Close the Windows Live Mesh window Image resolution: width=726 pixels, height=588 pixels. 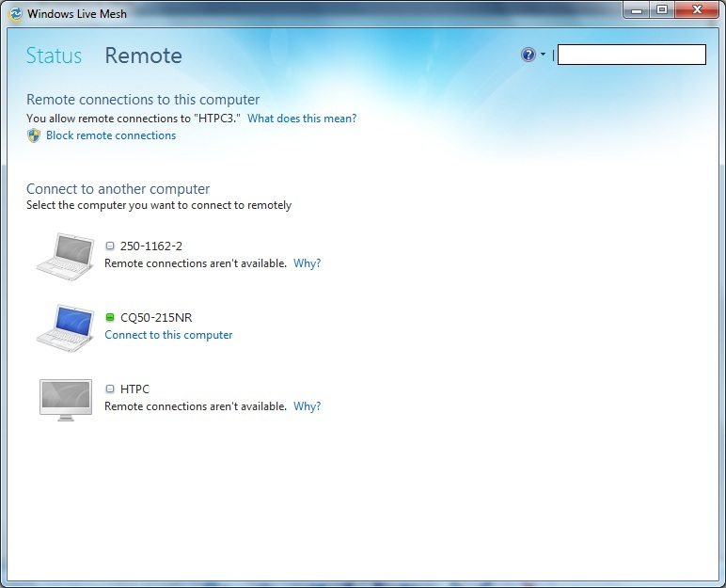(697, 9)
